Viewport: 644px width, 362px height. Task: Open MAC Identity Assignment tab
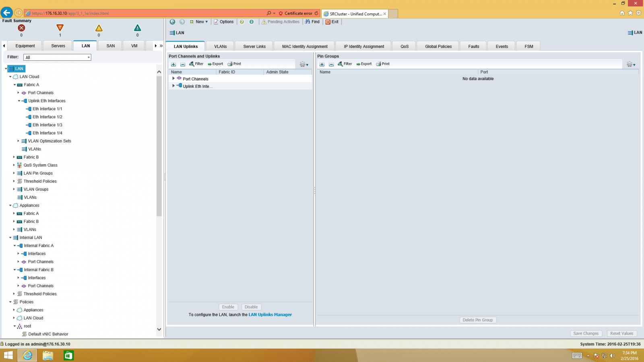click(305, 46)
